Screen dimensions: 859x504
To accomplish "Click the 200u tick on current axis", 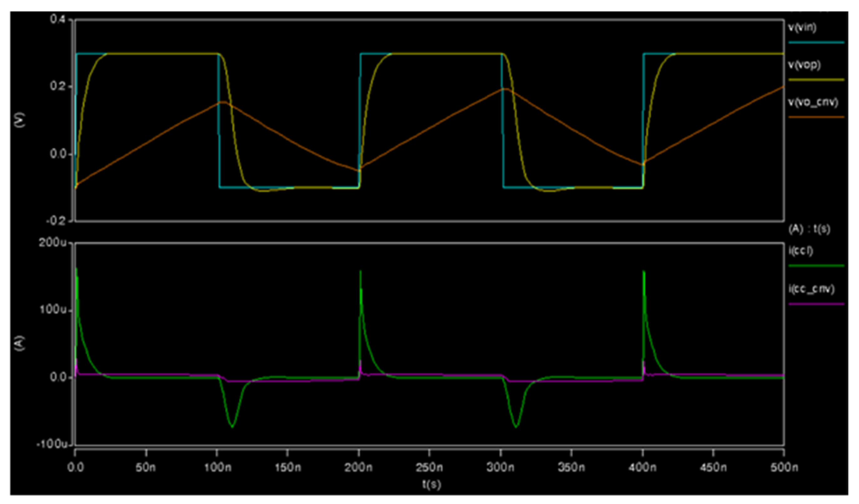I will point(53,243).
